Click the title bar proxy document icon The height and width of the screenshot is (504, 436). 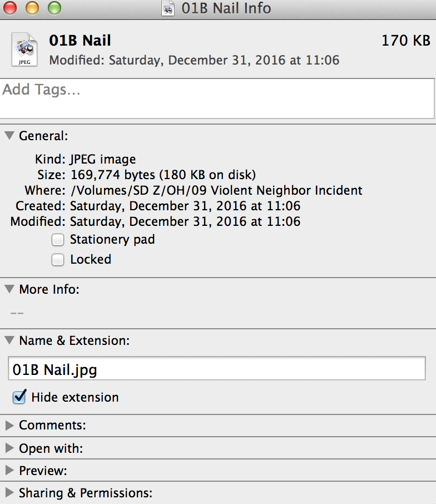(x=168, y=8)
